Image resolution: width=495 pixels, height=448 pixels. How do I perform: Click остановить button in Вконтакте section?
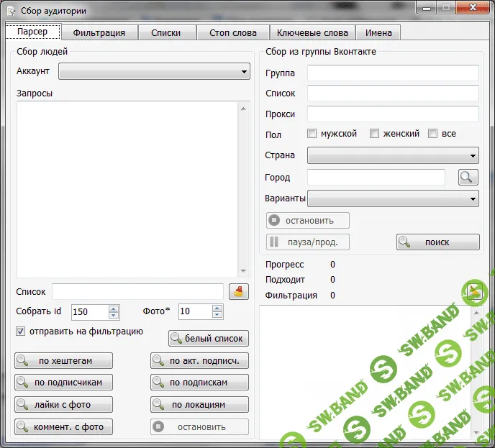[308, 221]
